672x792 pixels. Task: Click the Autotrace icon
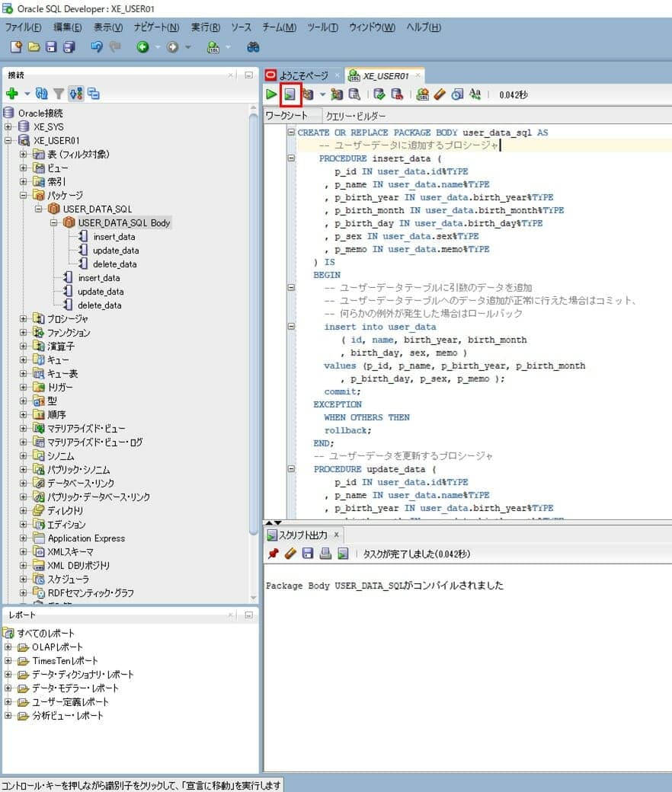(337, 94)
